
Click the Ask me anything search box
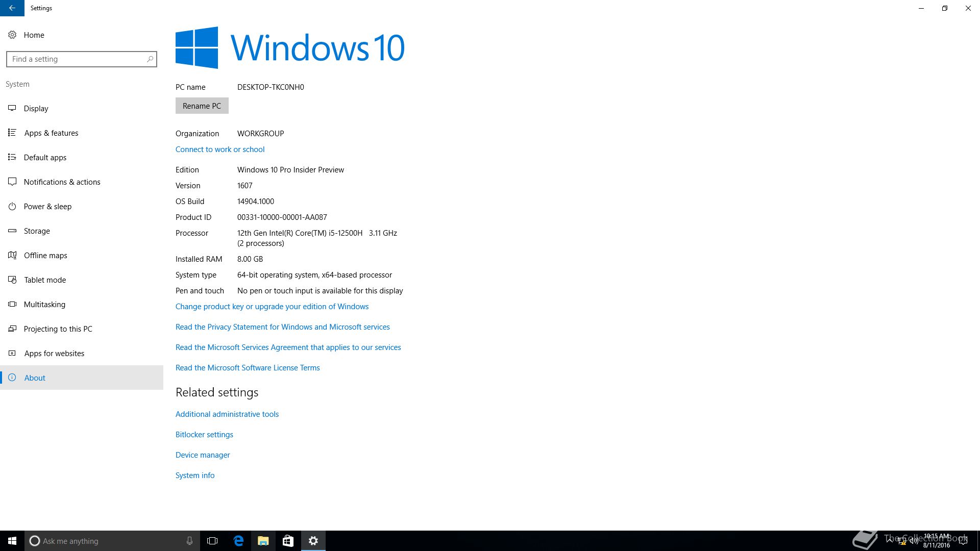coord(112,541)
